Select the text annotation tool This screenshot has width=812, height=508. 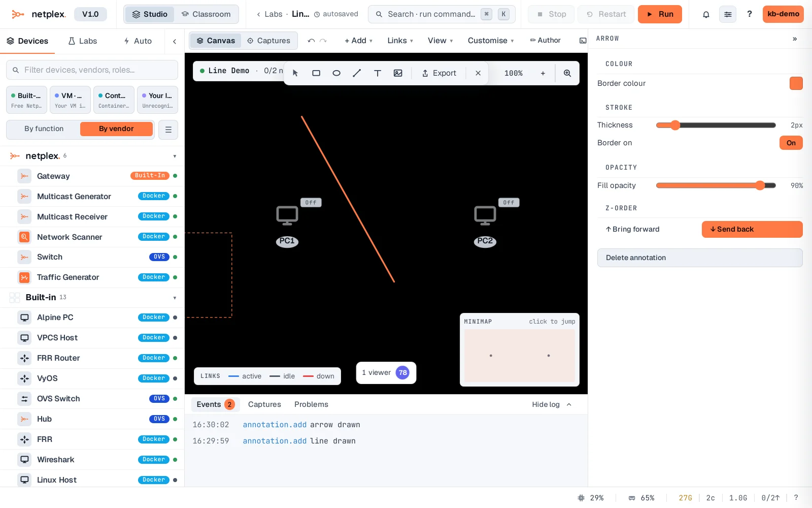[378, 73]
